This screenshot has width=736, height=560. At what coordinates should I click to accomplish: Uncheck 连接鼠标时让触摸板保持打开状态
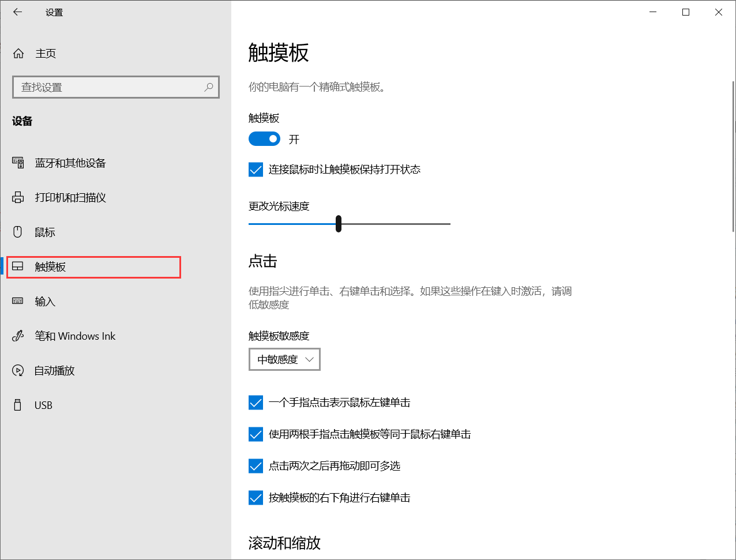(x=256, y=169)
